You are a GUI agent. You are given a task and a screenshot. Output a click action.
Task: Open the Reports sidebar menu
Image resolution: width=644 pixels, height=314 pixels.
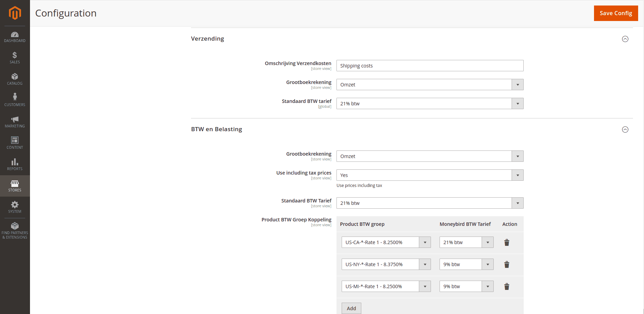(15, 165)
